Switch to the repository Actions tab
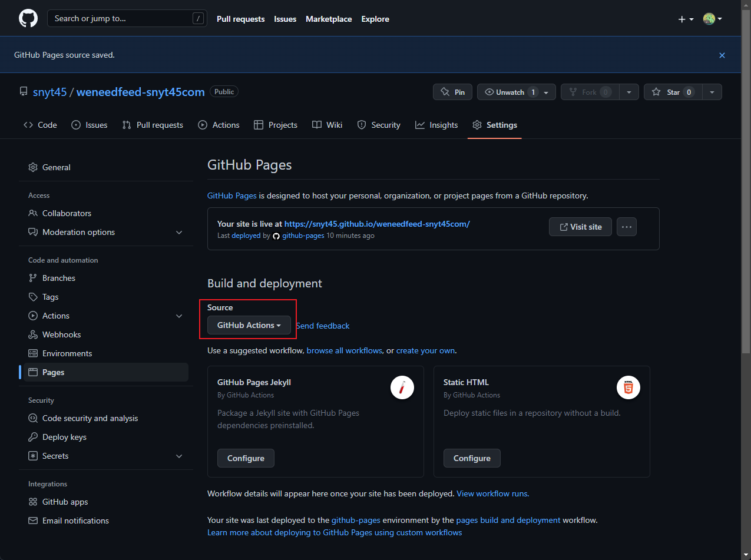This screenshot has width=751, height=560. tap(219, 125)
